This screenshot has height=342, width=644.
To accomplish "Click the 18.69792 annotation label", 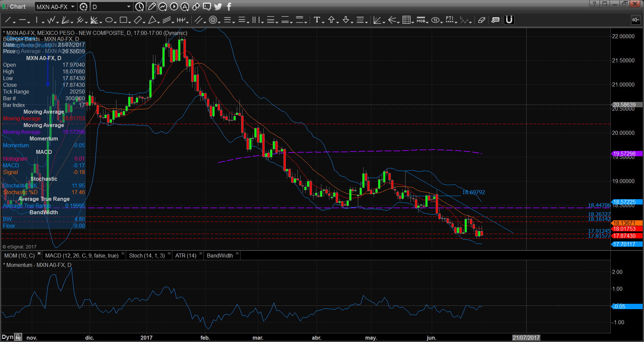I will click(473, 192).
